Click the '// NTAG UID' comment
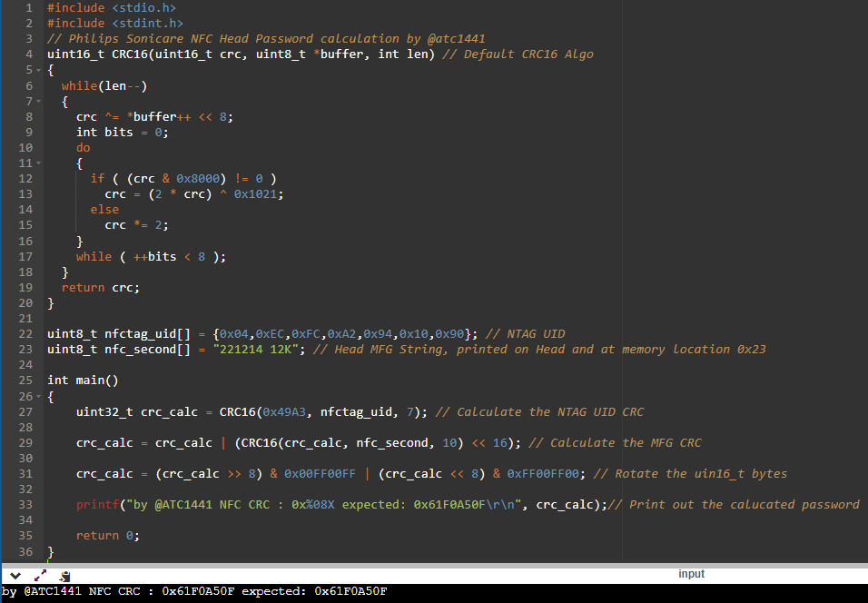 (x=526, y=334)
